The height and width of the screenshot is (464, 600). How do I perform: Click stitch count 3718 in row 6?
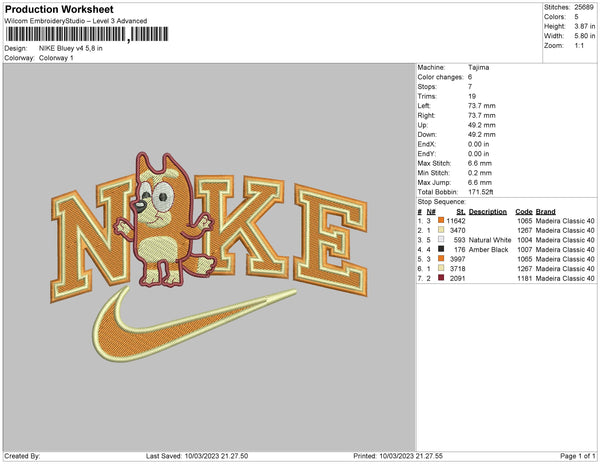click(x=457, y=269)
